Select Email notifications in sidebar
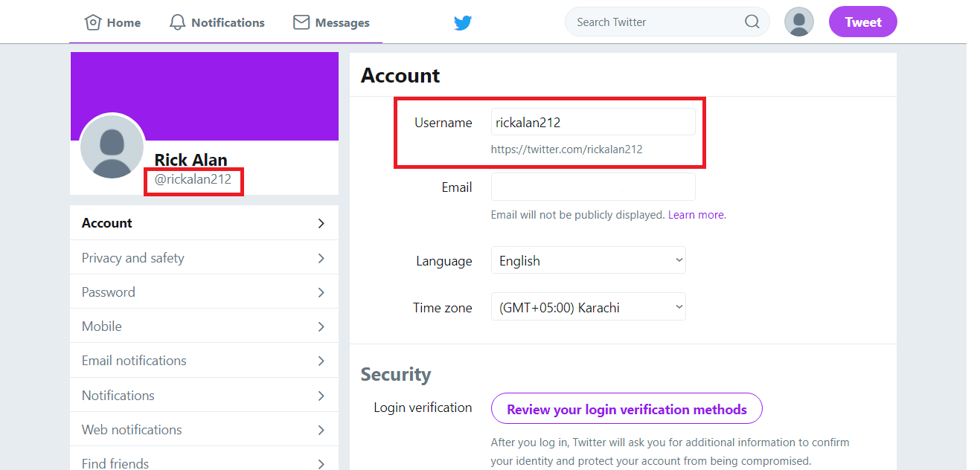Viewport: 980px width, 470px height. [204, 361]
